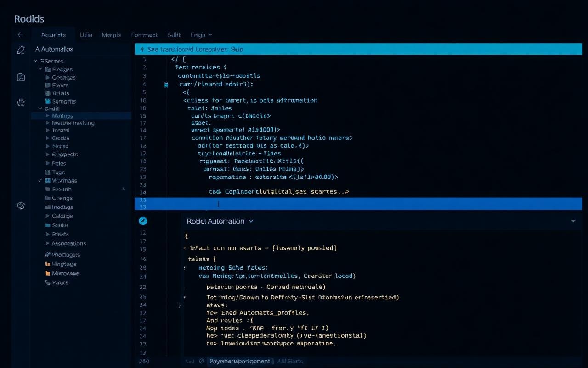Click the orange folder icon beside Hingsage
Viewport: 588px width, 368px height.
(x=48, y=264)
